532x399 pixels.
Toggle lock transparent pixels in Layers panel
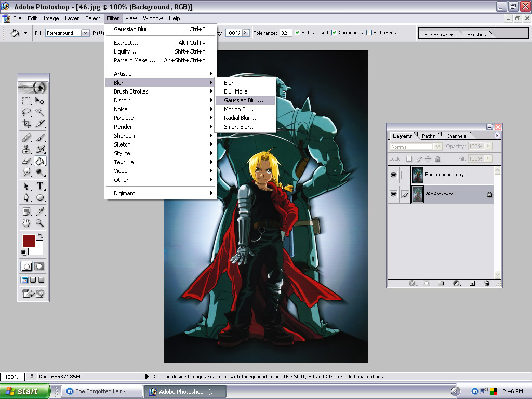(x=409, y=159)
